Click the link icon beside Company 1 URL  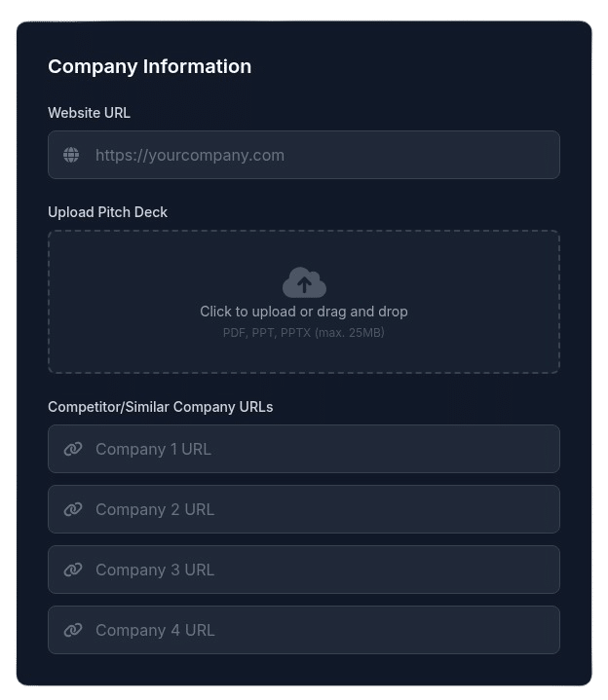tap(72, 449)
